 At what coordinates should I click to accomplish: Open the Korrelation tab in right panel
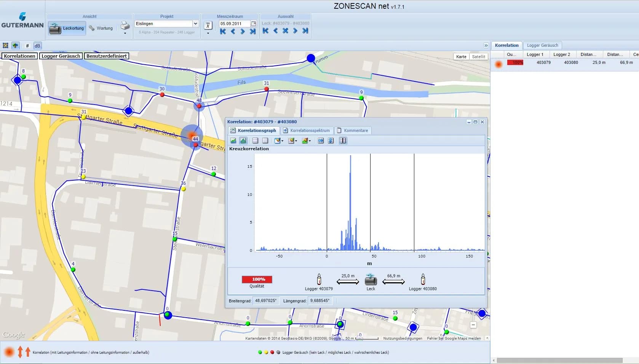coord(506,45)
